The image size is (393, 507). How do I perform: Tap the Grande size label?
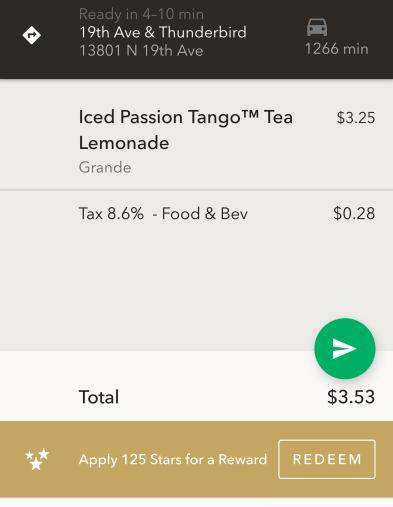coord(105,167)
